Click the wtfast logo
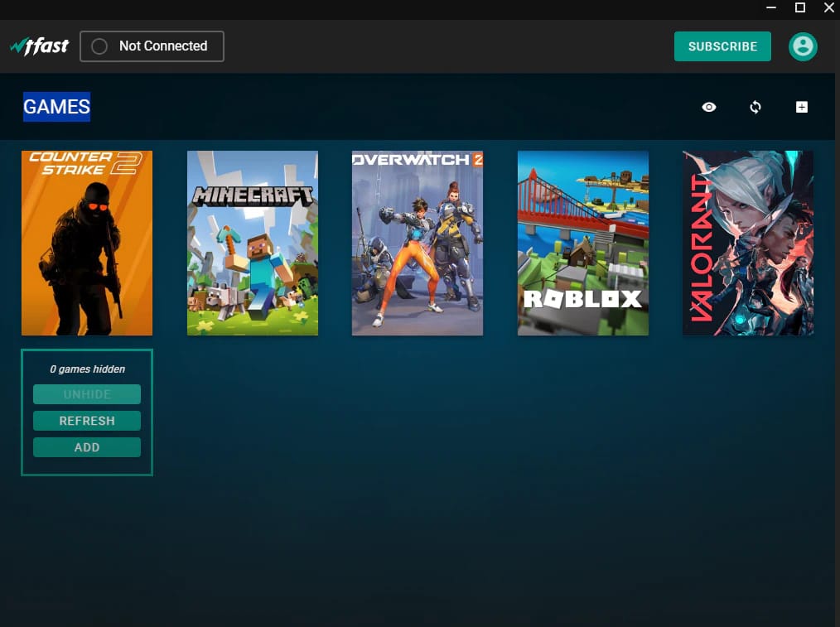Viewport: 840px width, 627px height. (x=40, y=46)
